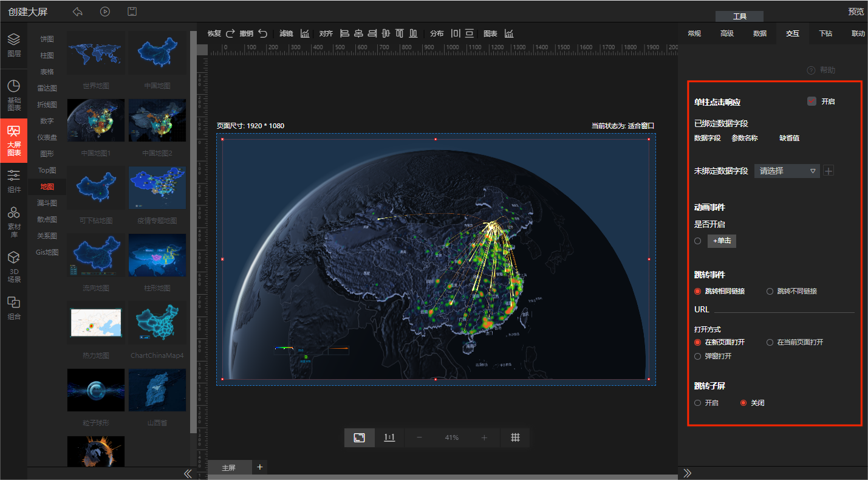
Task: Click the 滤镜 filter chart icon
Action: (x=305, y=33)
